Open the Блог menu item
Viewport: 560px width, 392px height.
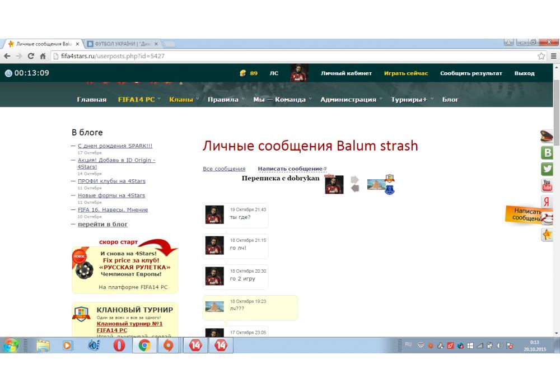tap(450, 100)
